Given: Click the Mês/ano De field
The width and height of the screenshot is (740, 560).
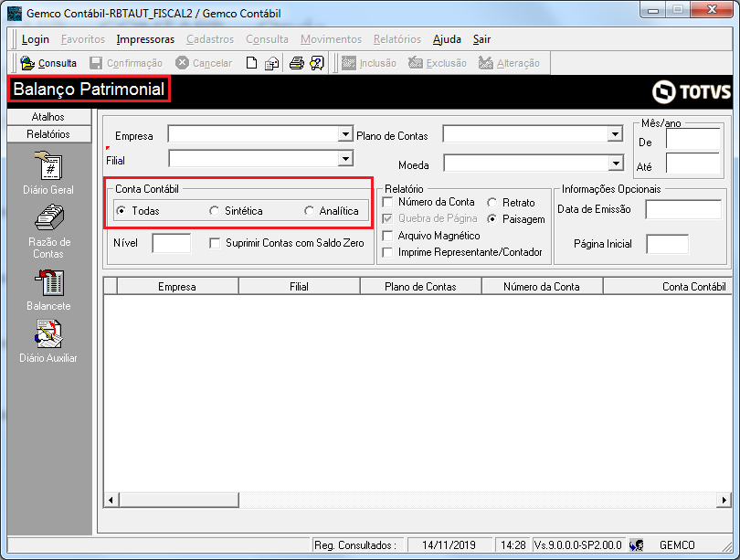Looking at the screenshot, I should pyautogui.click(x=692, y=140).
